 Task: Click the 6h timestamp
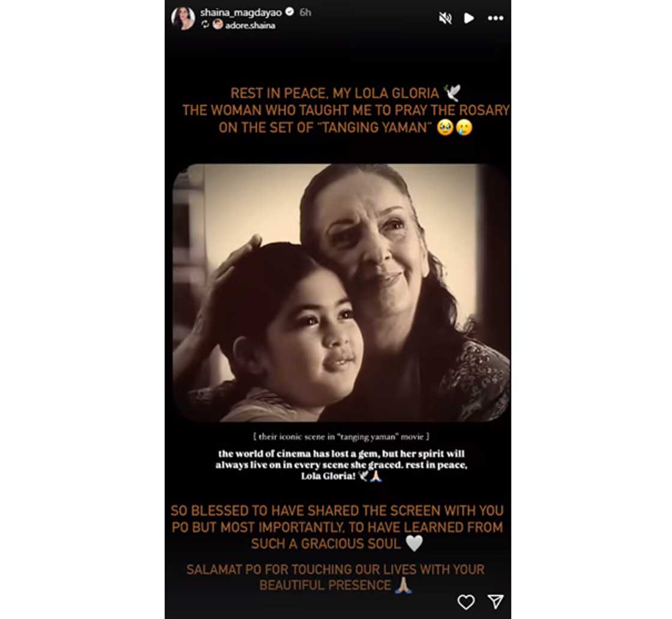pos(305,12)
